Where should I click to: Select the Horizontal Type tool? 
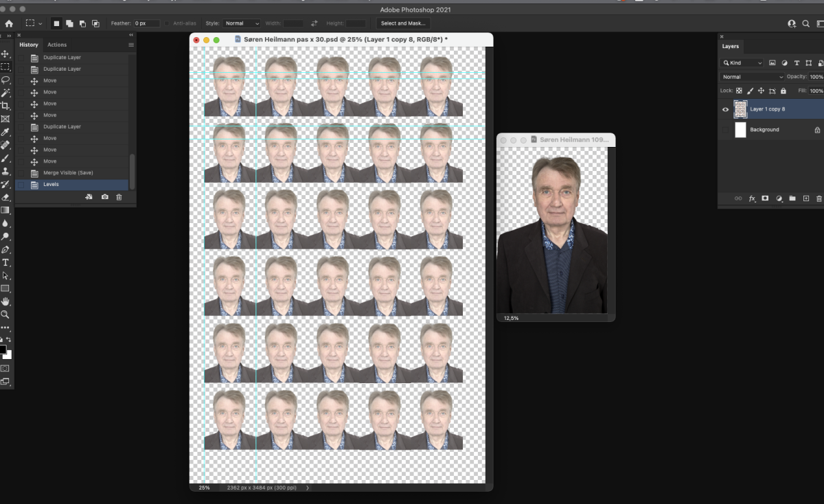pyautogui.click(x=5, y=262)
